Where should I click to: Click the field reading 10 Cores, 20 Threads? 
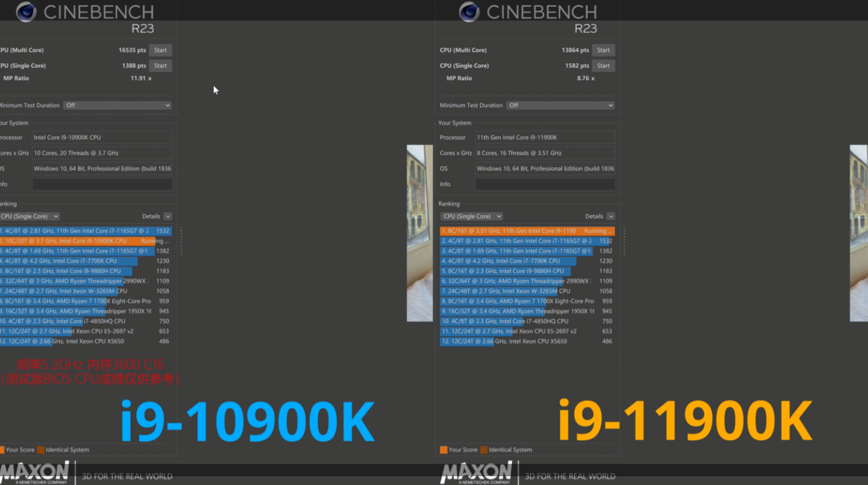102,153
